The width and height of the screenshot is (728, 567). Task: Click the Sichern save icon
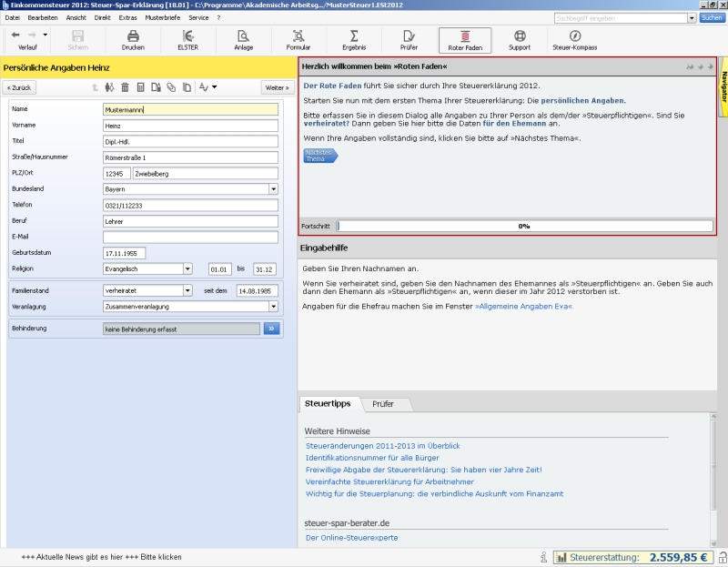(77, 35)
